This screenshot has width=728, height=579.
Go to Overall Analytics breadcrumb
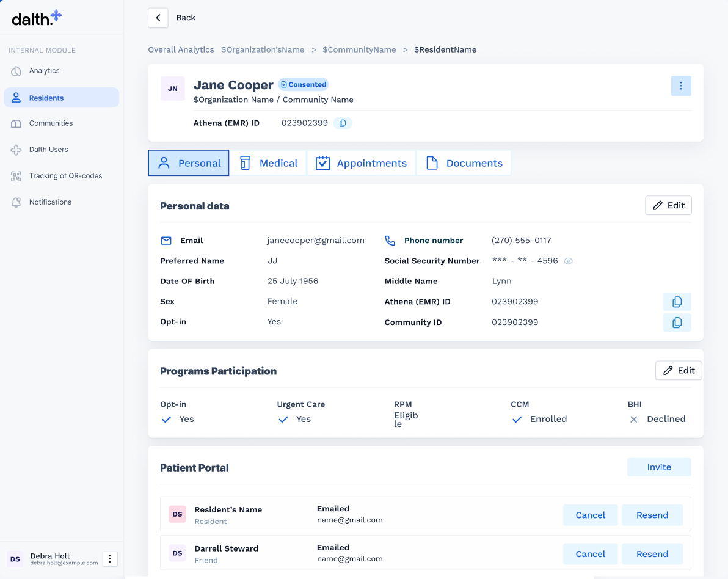point(181,49)
